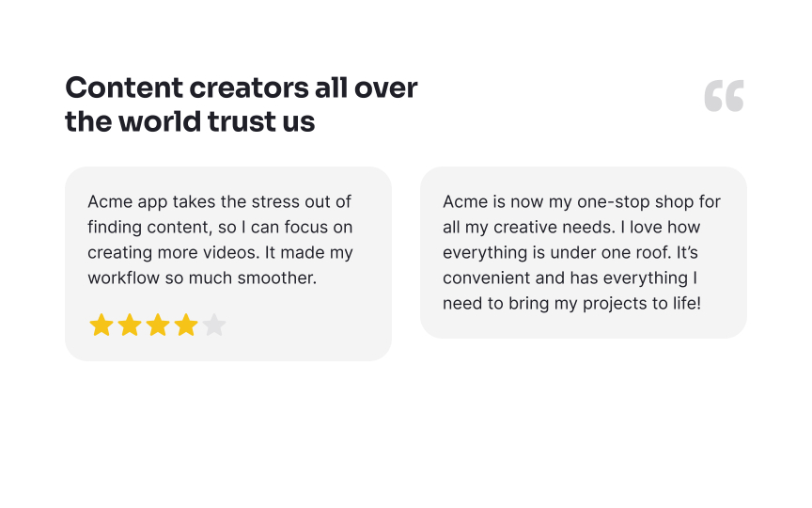Select the third gold rating star
The height and width of the screenshot is (508, 812).
click(x=158, y=325)
